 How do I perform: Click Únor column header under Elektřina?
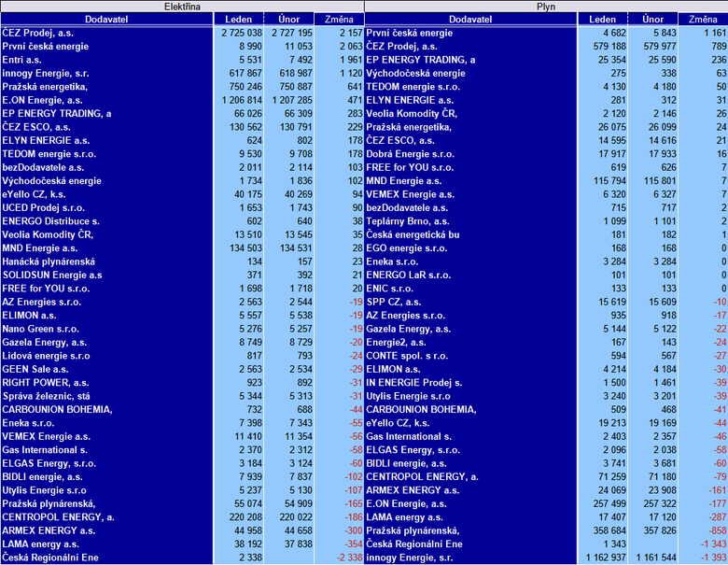[288, 19]
